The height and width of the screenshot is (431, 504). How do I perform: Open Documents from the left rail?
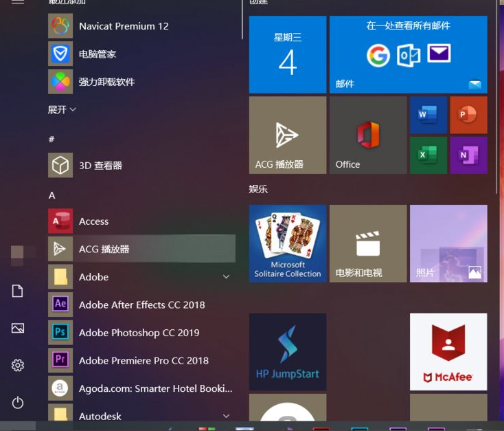[18, 291]
